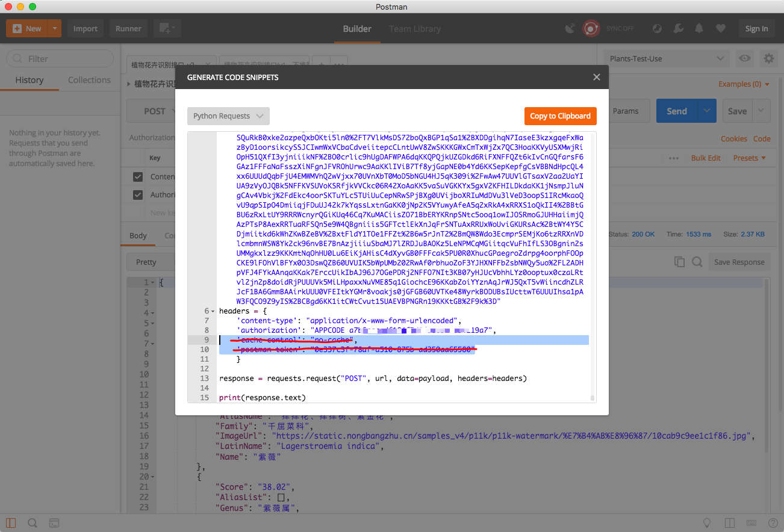Copy the response body with copy icon
This screenshot has width=784, height=532.
680,262
